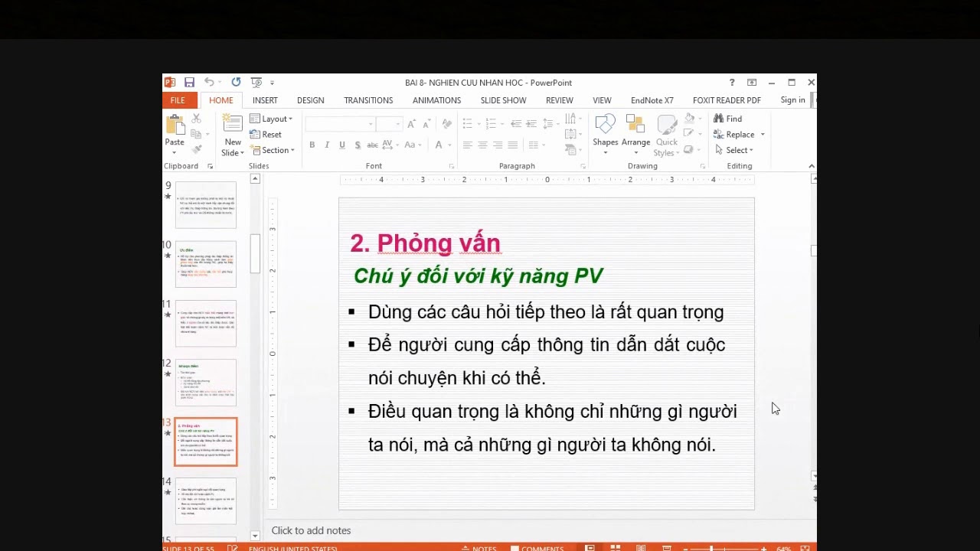Justify paragraph text
The height and width of the screenshot is (551, 980).
pyautogui.click(x=513, y=145)
